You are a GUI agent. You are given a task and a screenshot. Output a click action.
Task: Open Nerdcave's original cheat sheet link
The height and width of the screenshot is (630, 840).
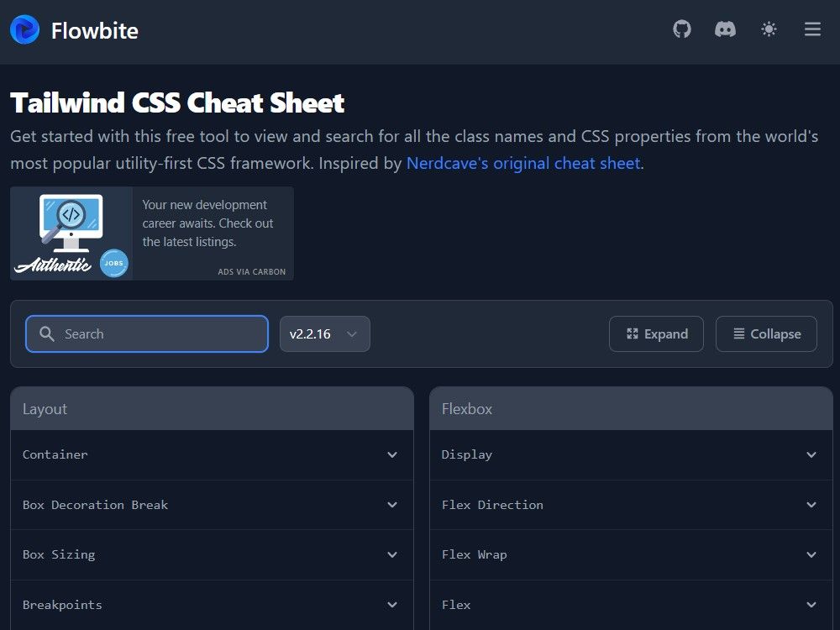coord(522,163)
